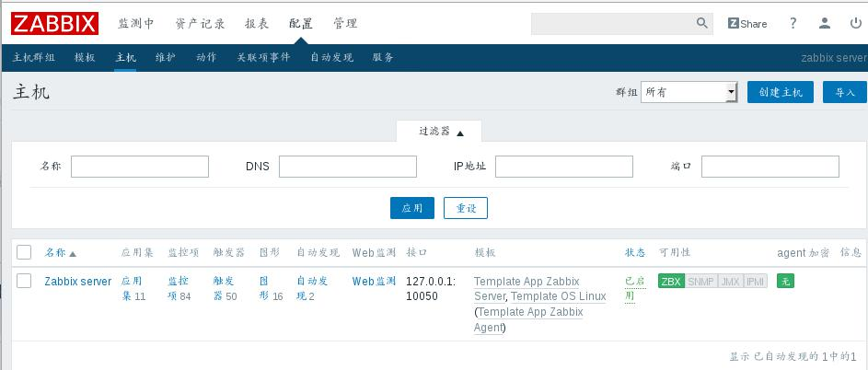Open the 自动发现 2 link
Viewport: 868px width, 370px height.
pos(312,289)
